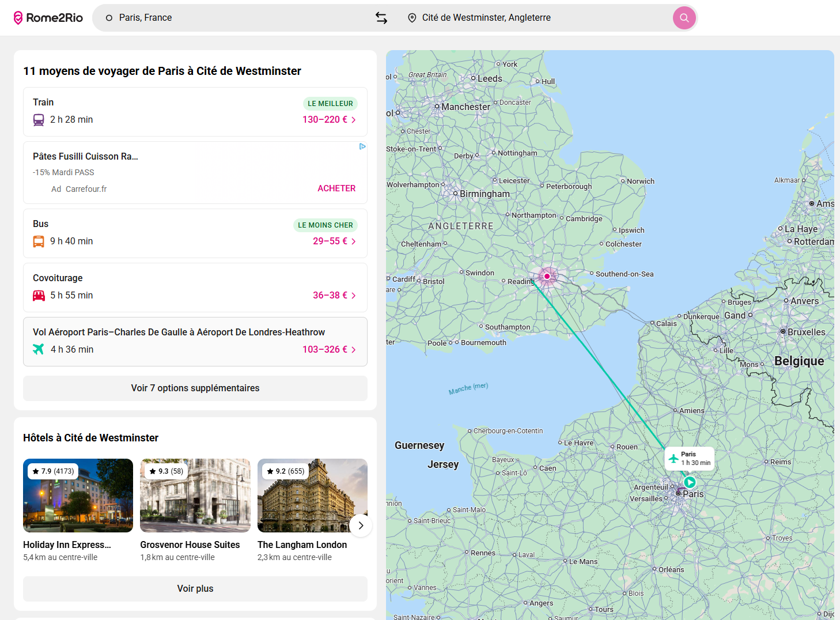The width and height of the screenshot is (840, 620).
Task: Open the Grosvenor House Suites photo
Action: pyautogui.click(x=195, y=496)
